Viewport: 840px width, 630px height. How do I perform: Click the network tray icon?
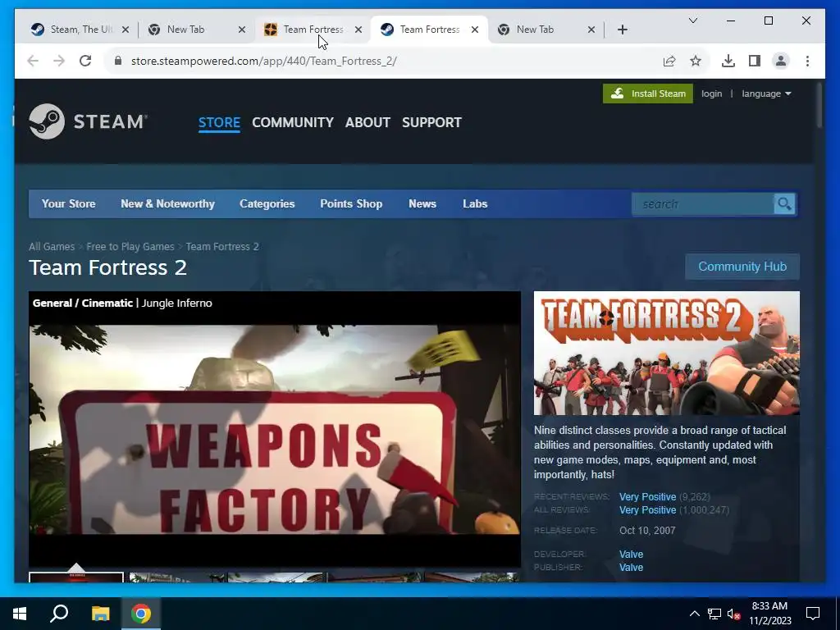click(x=714, y=614)
